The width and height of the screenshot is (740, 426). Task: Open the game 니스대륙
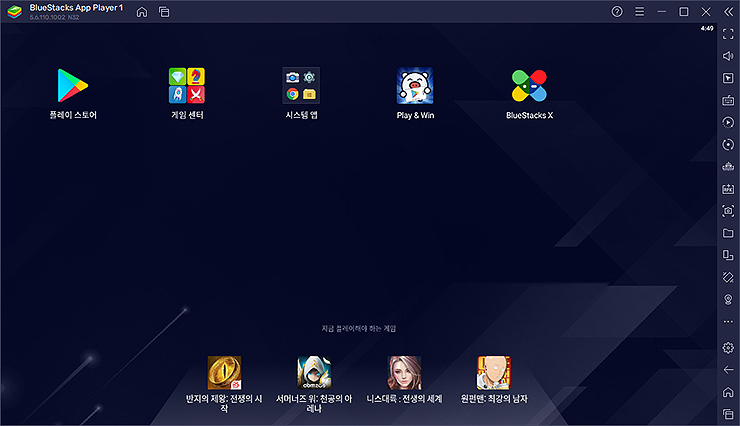[404, 373]
